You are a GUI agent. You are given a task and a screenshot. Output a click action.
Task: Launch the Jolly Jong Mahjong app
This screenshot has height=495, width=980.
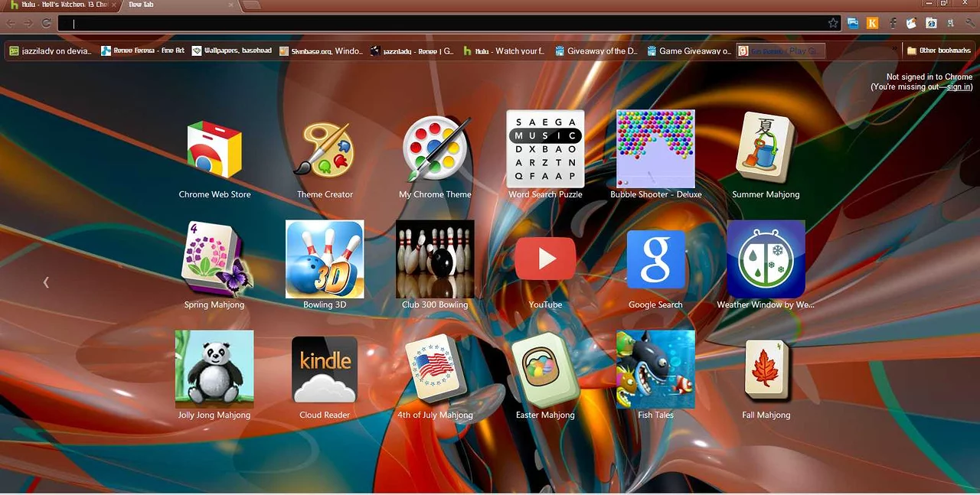point(214,370)
